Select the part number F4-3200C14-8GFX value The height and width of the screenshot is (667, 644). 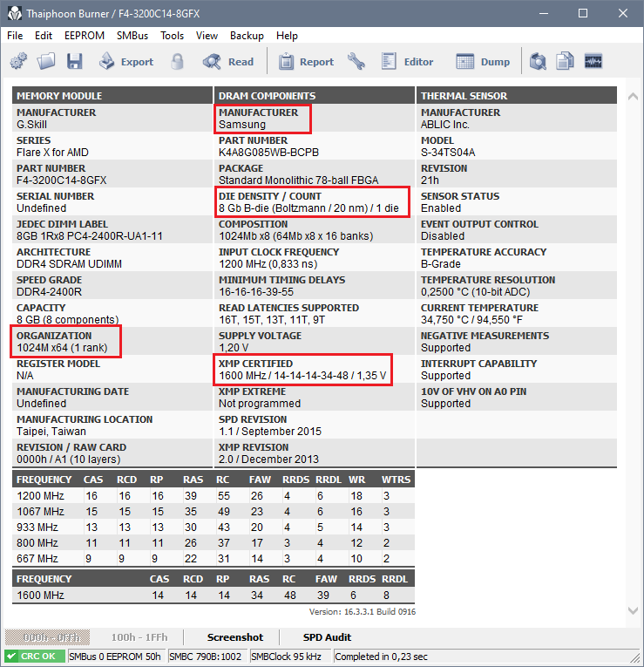[62, 180]
